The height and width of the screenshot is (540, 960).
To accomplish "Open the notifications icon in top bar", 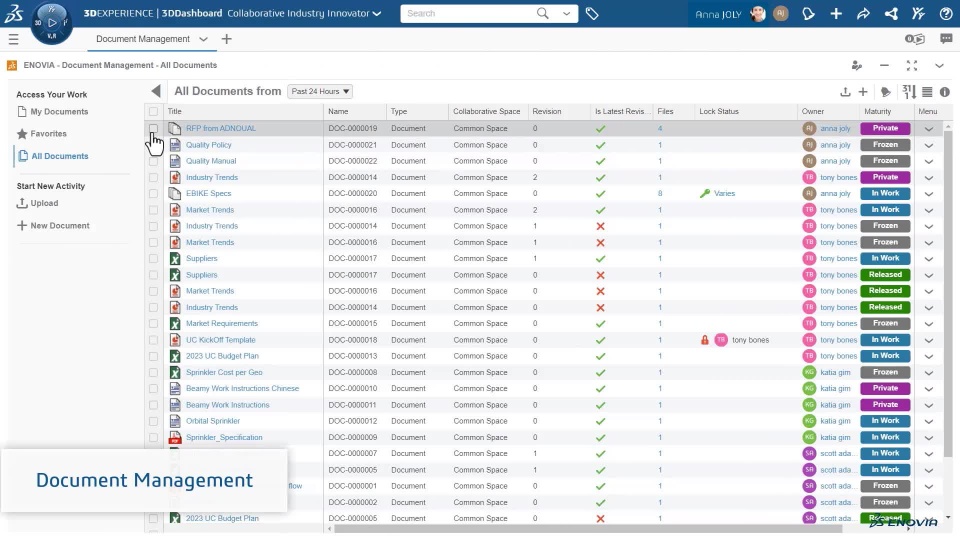I will [808, 13].
